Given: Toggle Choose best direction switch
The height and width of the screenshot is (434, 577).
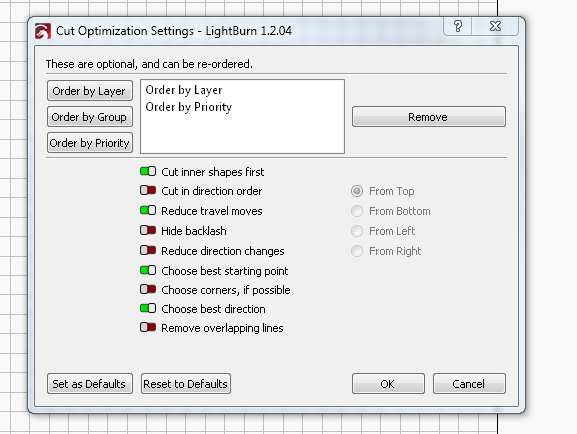Looking at the screenshot, I should [x=148, y=308].
